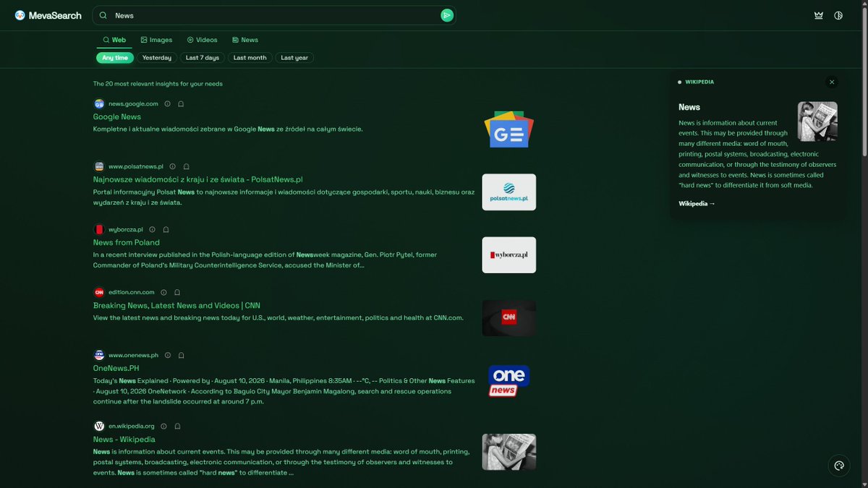Filter results to Last 7 days
This screenshot has width=868, height=488.
coord(203,58)
